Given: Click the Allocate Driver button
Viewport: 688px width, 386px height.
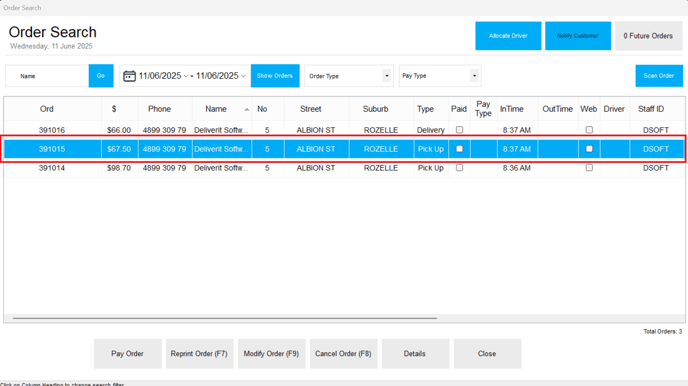Looking at the screenshot, I should [x=508, y=36].
